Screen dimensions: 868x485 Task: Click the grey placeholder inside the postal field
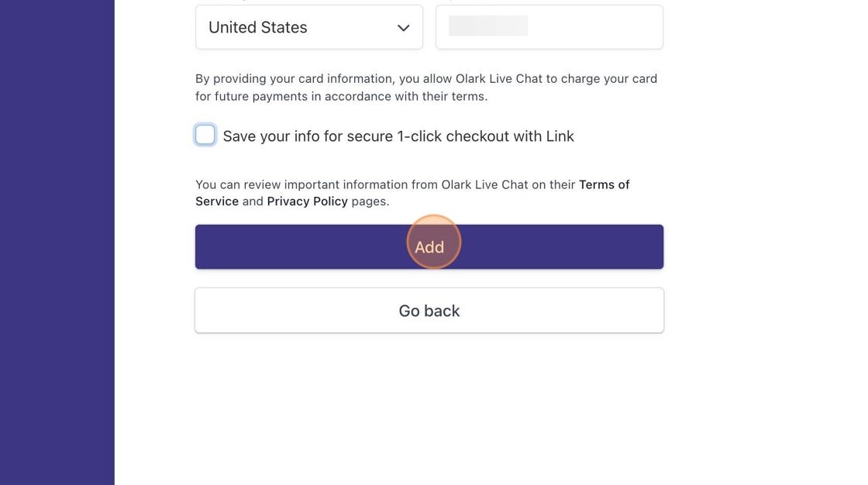(x=488, y=26)
